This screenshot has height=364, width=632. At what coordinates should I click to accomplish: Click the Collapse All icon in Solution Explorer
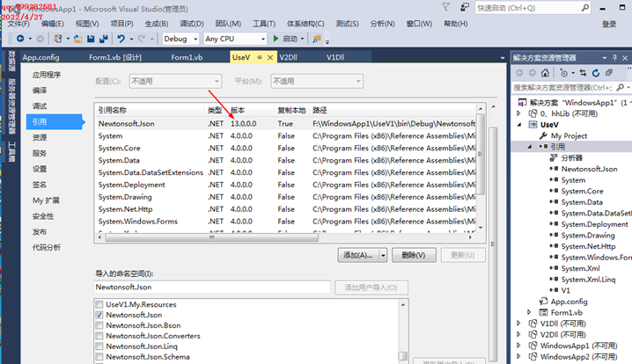(608, 73)
